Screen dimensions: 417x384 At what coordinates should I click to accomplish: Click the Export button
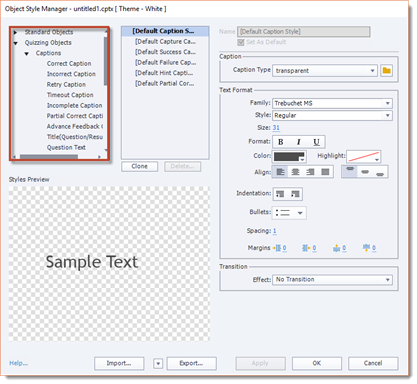(x=191, y=363)
